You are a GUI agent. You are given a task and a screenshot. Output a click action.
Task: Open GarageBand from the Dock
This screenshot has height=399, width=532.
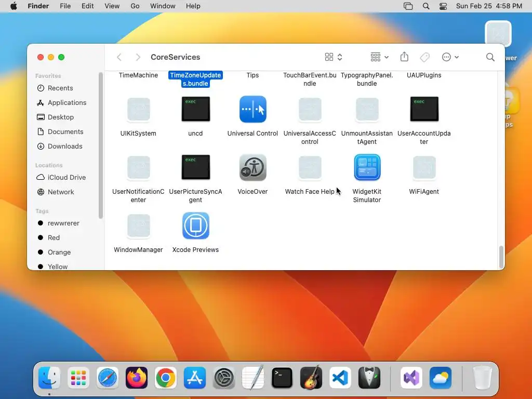(x=311, y=377)
